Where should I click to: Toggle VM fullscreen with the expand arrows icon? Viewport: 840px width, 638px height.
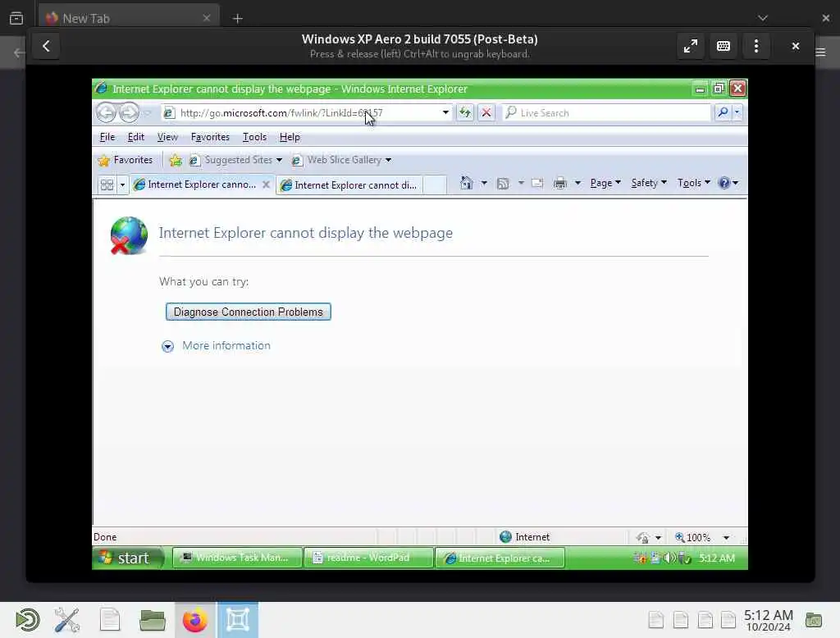(691, 46)
